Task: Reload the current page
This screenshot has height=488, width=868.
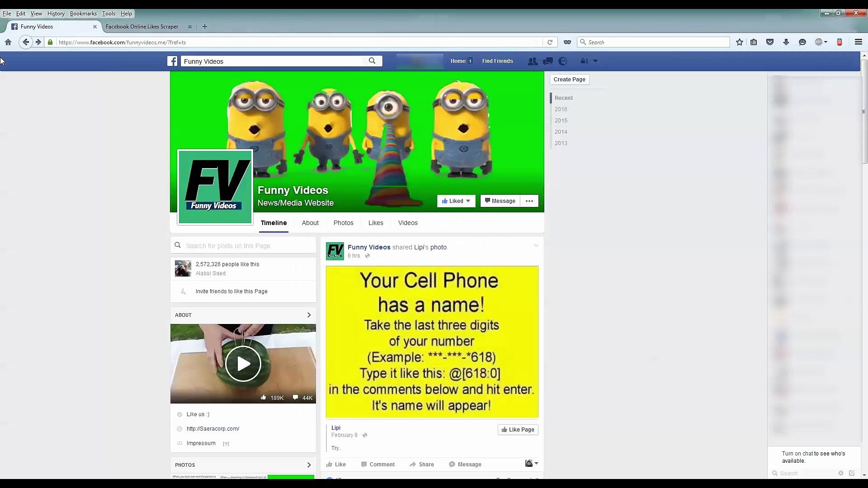Action: tap(550, 42)
